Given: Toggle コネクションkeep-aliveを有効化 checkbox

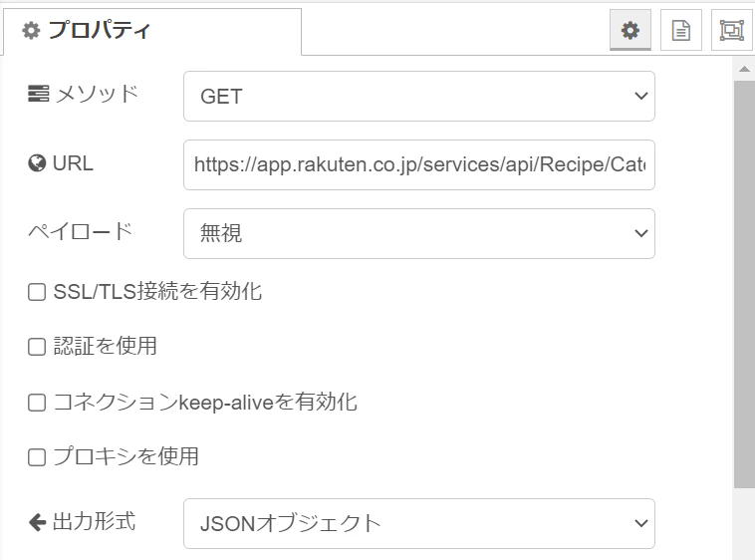Looking at the screenshot, I should (x=37, y=403).
